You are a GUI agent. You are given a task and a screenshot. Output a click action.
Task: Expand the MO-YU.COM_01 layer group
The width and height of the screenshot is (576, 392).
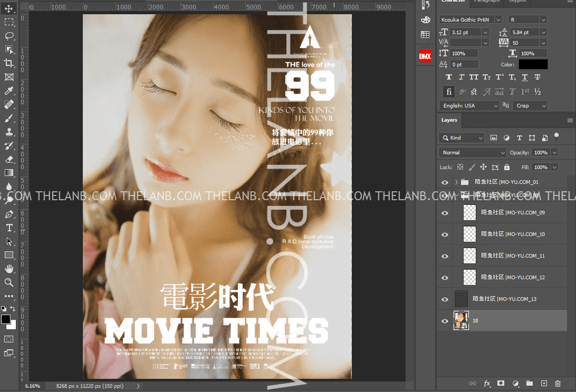(x=456, y=182)
